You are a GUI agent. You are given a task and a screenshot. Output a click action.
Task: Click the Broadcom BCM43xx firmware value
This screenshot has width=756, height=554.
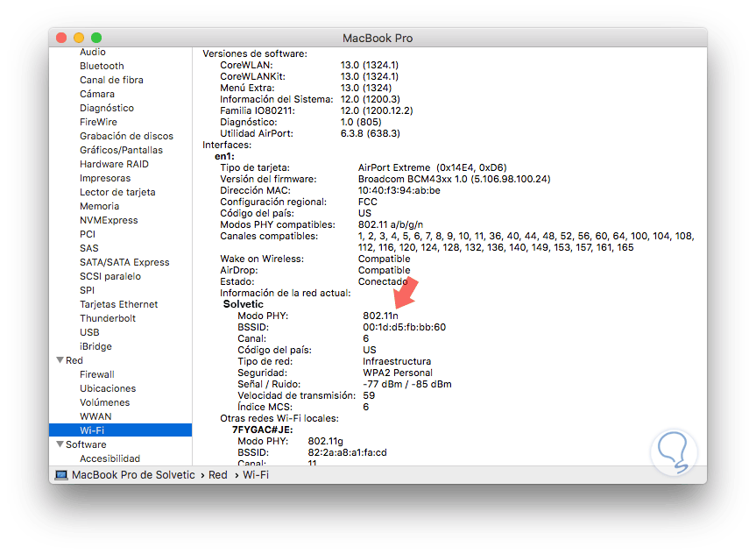(454, 179)
